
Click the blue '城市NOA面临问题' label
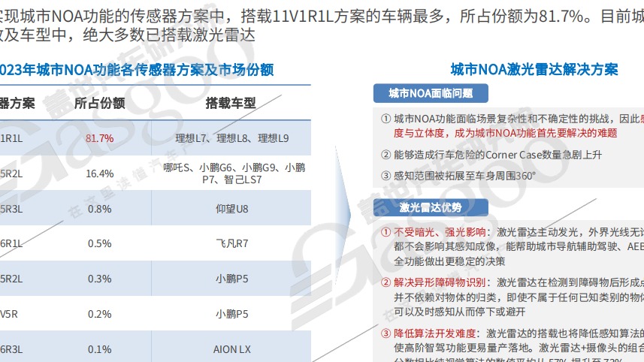(x=431, y=93)
